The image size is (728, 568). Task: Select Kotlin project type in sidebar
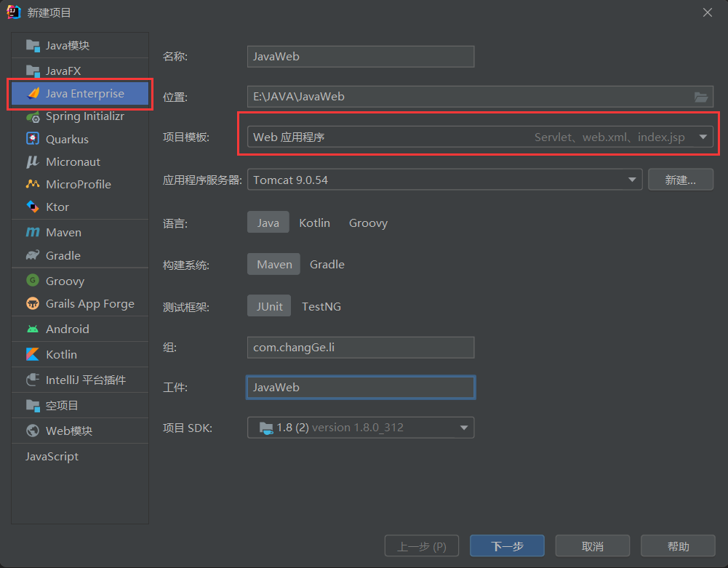tap(80, 354)
